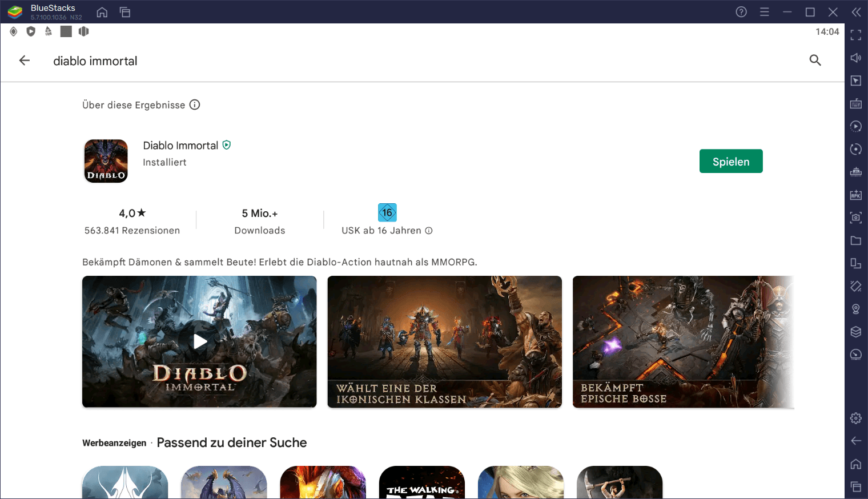Take a screenshot with sidebar camera icon
868x499 pixels.
point(856,218)
